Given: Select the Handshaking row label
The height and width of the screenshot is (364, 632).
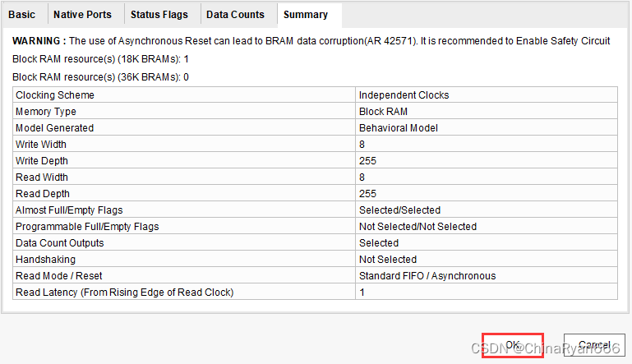Looking at the screenshot, I should (x=45, y=260).
